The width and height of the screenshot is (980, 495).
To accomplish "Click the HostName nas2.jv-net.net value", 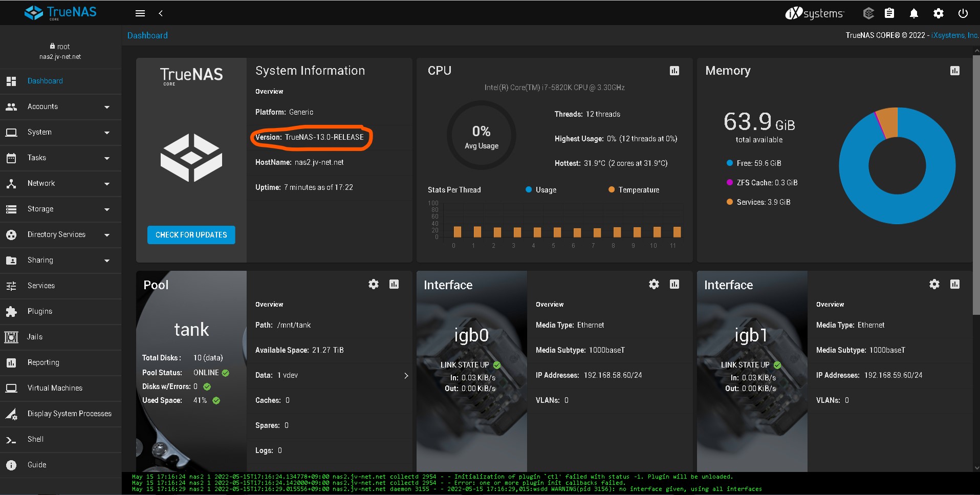I will coord(319,162).
